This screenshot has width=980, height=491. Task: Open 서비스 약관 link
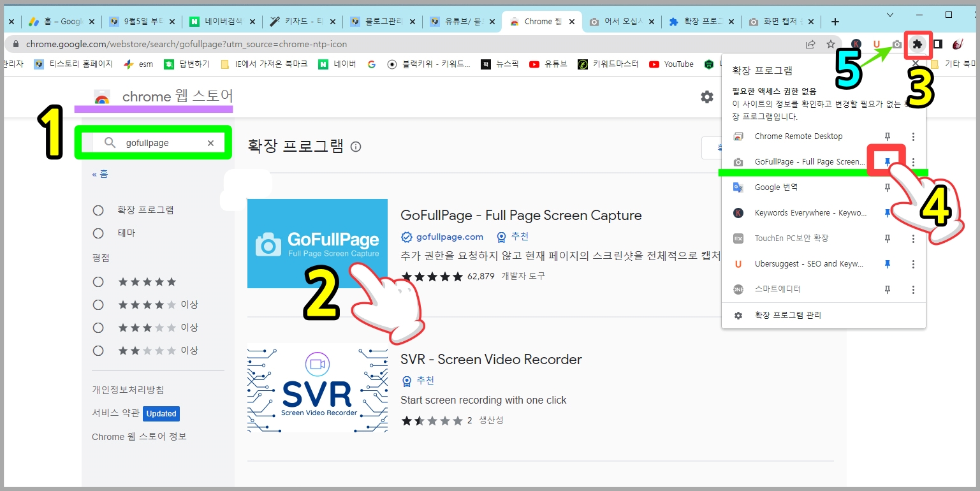tap(115, 413)
